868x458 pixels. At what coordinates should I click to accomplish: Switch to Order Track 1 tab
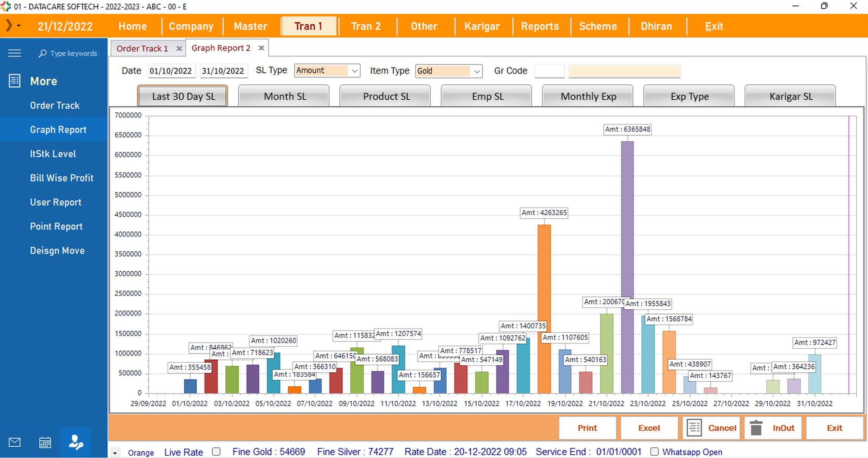click(142, 49)
